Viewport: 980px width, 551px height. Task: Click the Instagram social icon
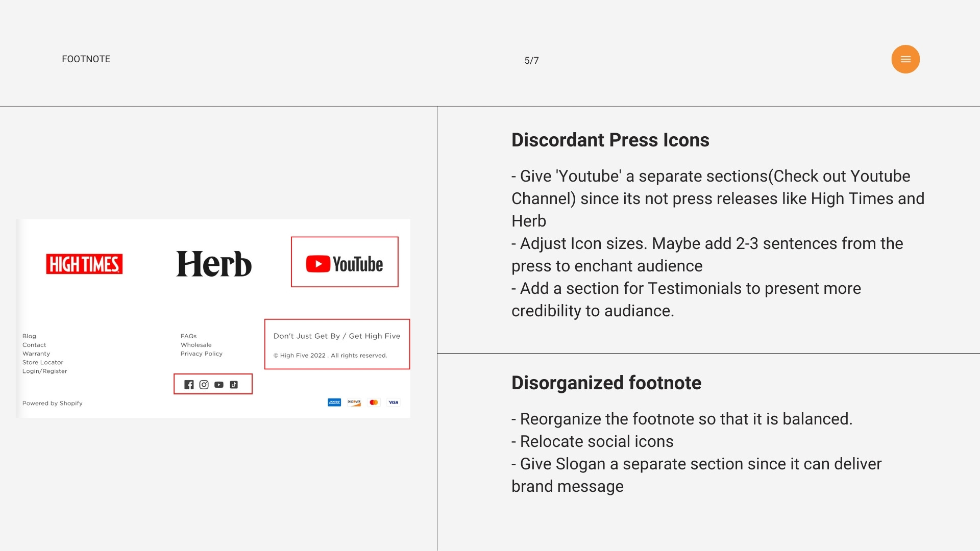pos(204,385)
